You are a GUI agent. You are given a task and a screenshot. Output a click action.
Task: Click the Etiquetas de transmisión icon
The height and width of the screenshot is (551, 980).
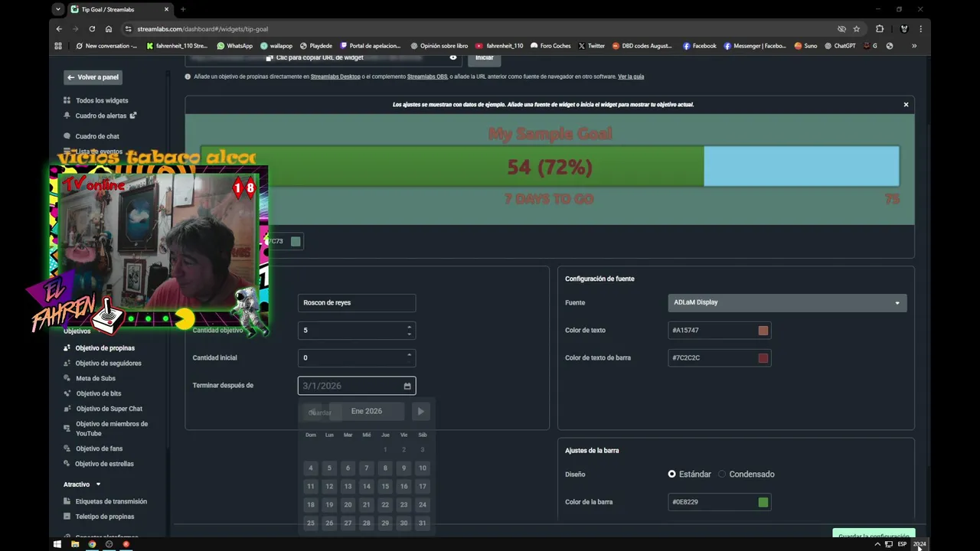point(67,501)
